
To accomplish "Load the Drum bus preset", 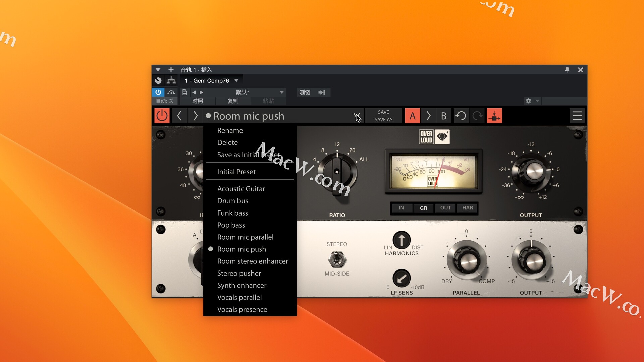I will [250, 201].
